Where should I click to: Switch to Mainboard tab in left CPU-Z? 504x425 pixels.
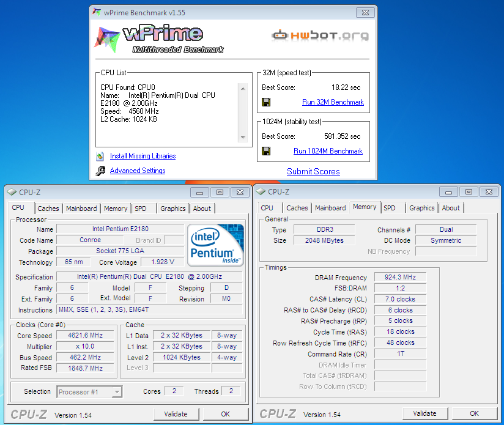pyautogui.click(x=81, y=209)
